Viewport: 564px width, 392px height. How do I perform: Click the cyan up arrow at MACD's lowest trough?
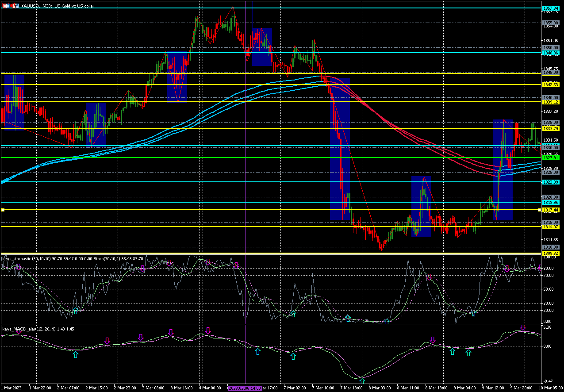click(362, 380)
